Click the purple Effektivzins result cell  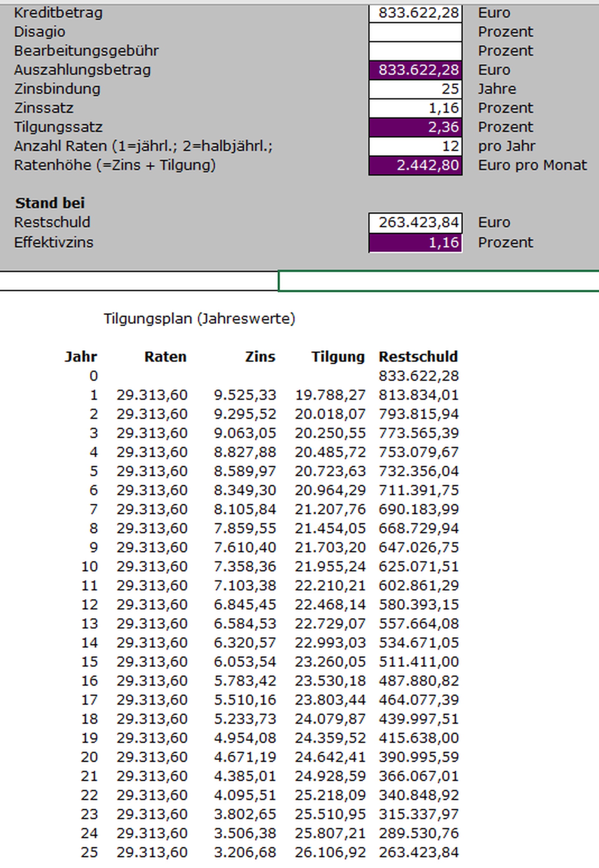click(x=415, y=243)
